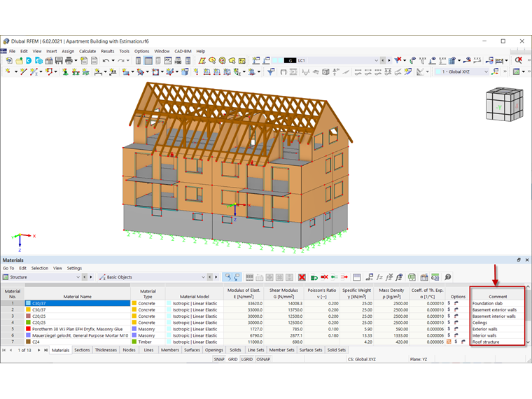Viewport: 532px width, 399px height.
Task: Click the new node star icon
Action: tap(8, 71)
